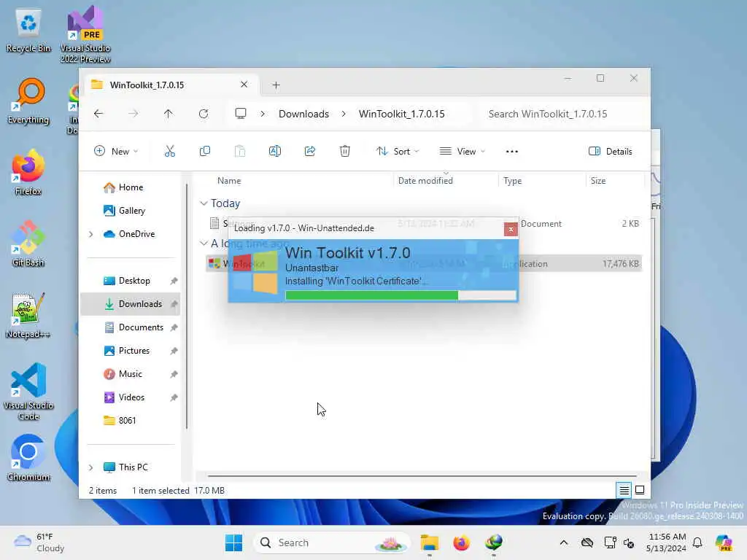The image size is (747, 560).
Task: Open the Sort options dropdown
Action: coord(398,152)
